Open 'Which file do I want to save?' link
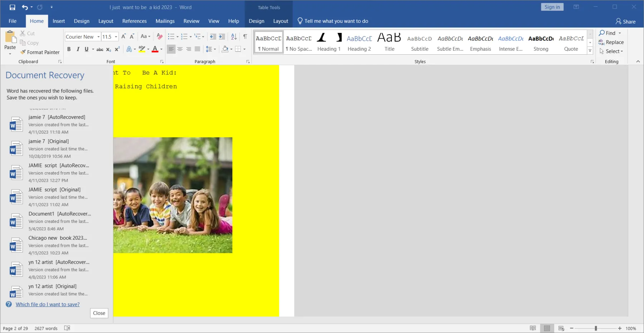This screenshot has width=644, height=333. [x=48, y=304]
